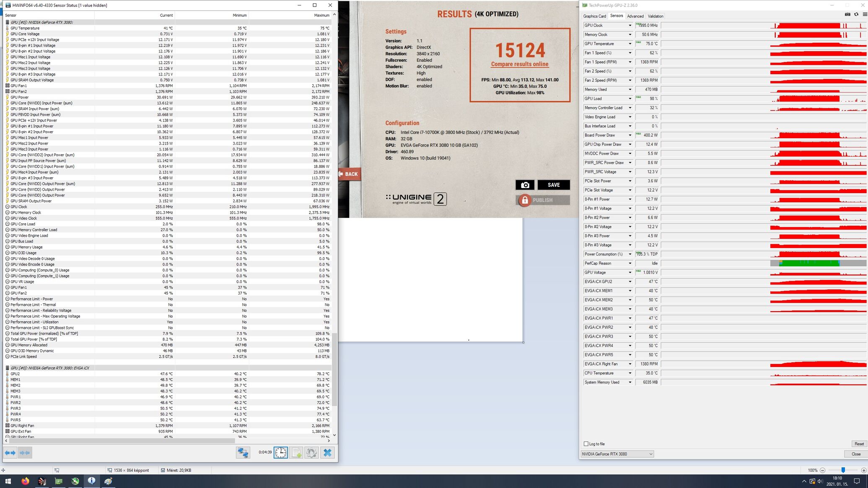Switch to Advanced tab in GPU-Z

click(x=635, y=16)
